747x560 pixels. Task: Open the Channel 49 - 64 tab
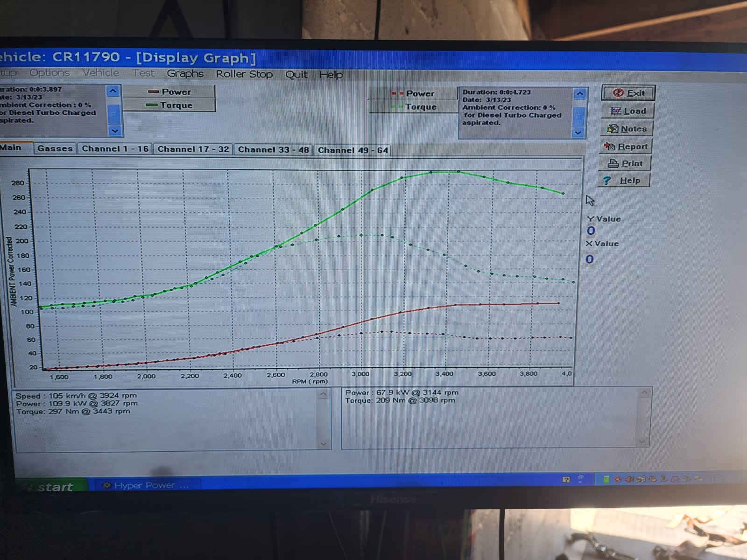(x=353, y=150)
